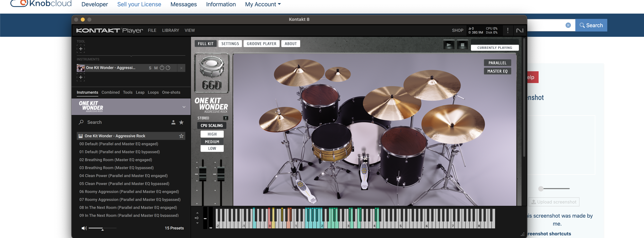The height and width of the screenshot is (238, 644).
Task: Open the STEREO output dropdown arrow
Action: pyautogui.click(x=226, y=118)
